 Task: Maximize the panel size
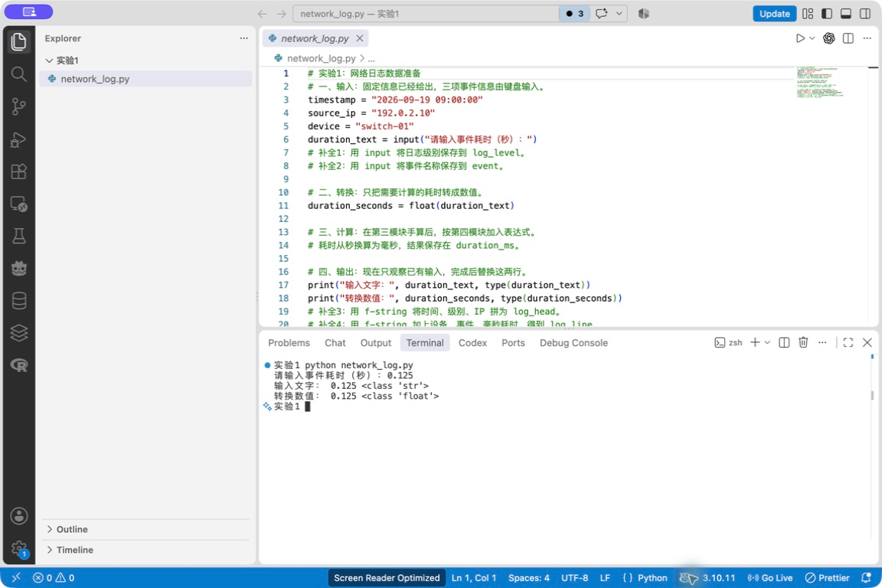(848, 342)
